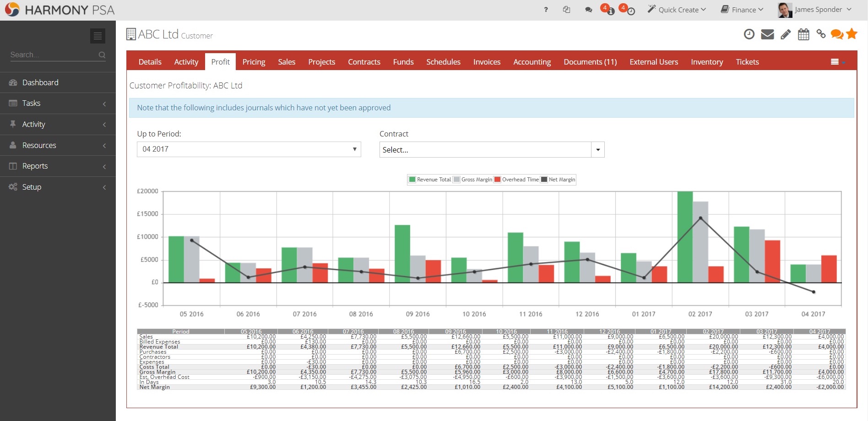
Task: Click the ABC Ltd building icon
Action: [x=131, y=34]
